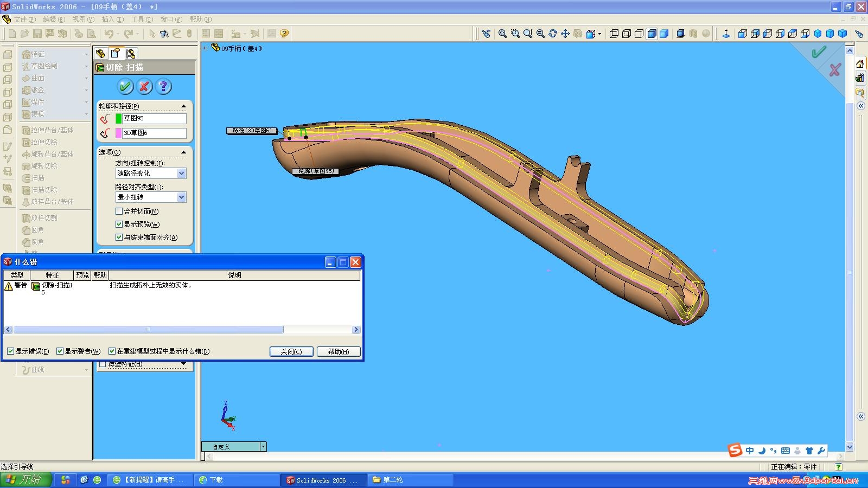Toggle 显示警告 checkbox in What's Wrong dialog

(x=60, y=351)
